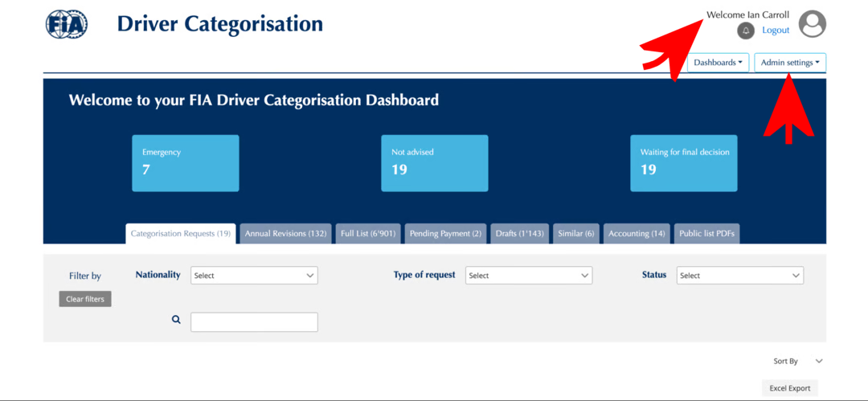Click the Logout link
This screenshot has width=868, height=401.
[776, 31]
